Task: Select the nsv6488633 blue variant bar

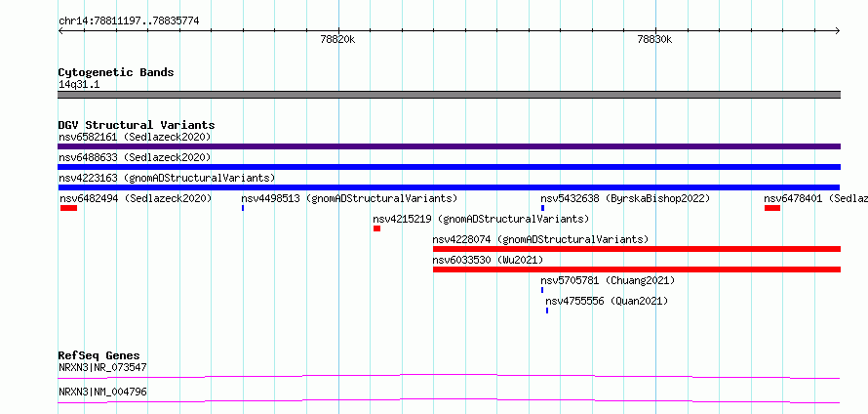Action: [x=449, y=167]
